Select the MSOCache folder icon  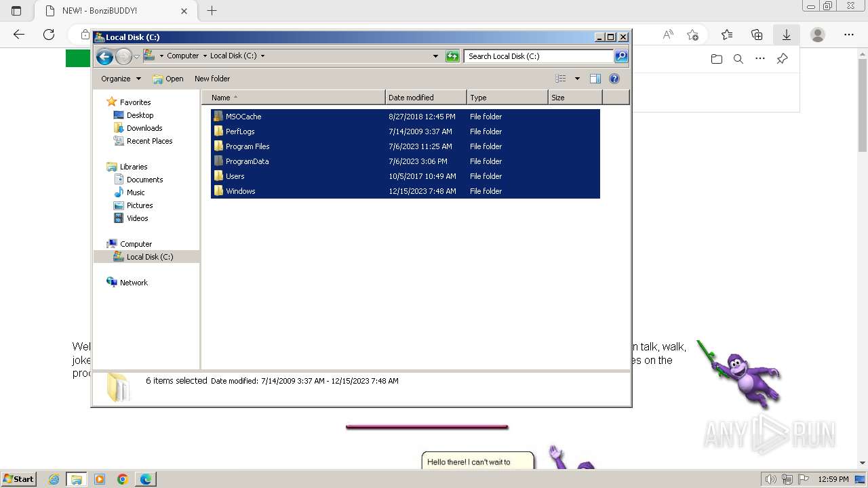[x=218, y=117]
